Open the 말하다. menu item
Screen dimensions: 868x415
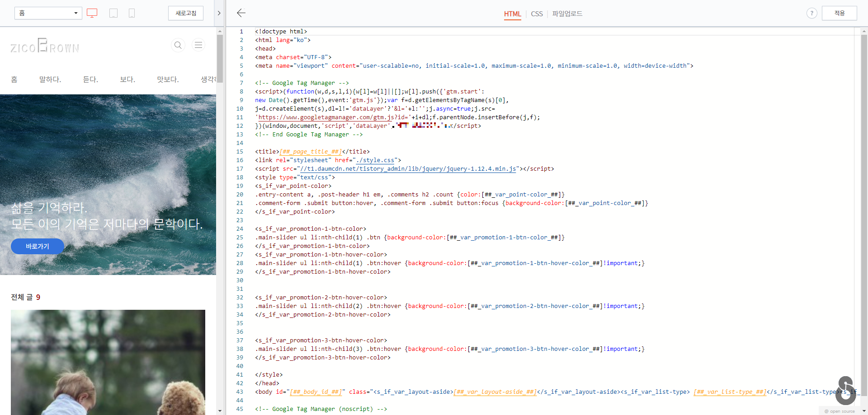click(x=50, y=79)
